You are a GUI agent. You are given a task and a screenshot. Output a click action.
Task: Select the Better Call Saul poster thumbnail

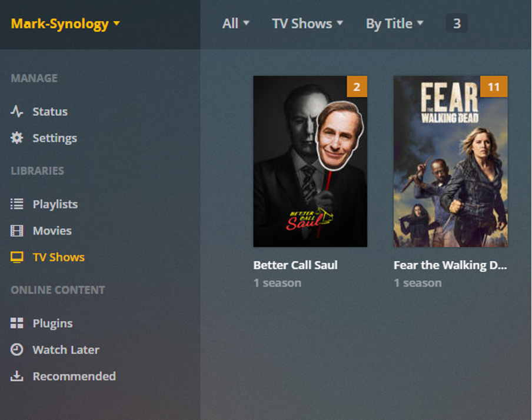pyautogui.click(x=310, y=162)
